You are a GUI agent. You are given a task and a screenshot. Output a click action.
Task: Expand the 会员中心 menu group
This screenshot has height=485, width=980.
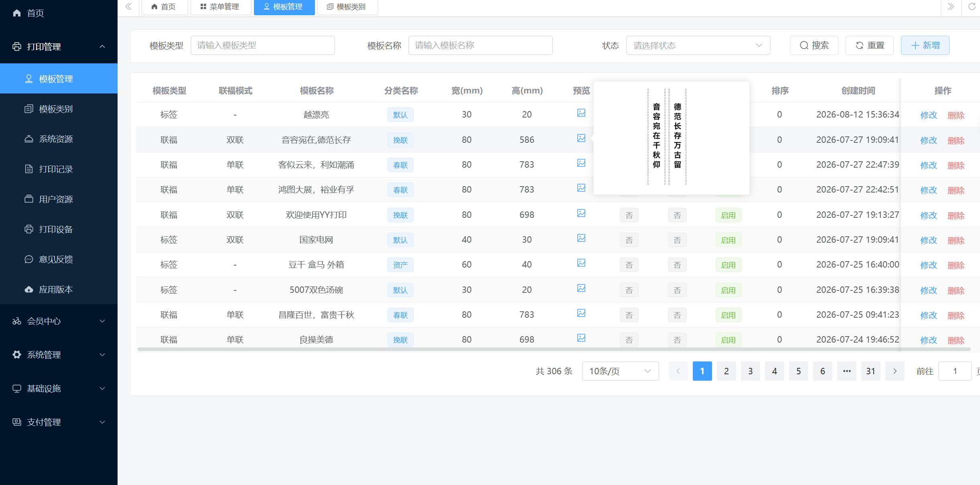pos(59,321)
